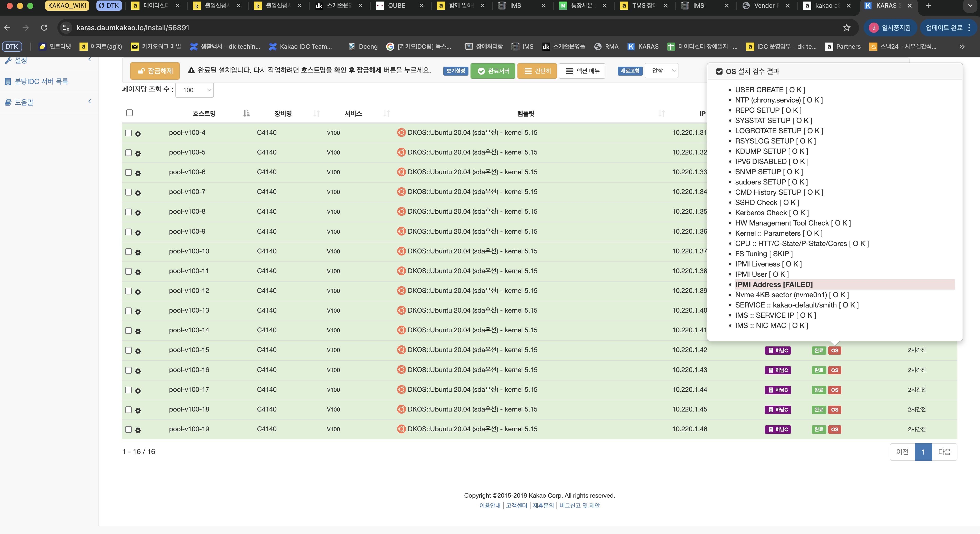980x534 pixels.
Task: Select checkbox for pool-v100-16
Action: [128, 370]
